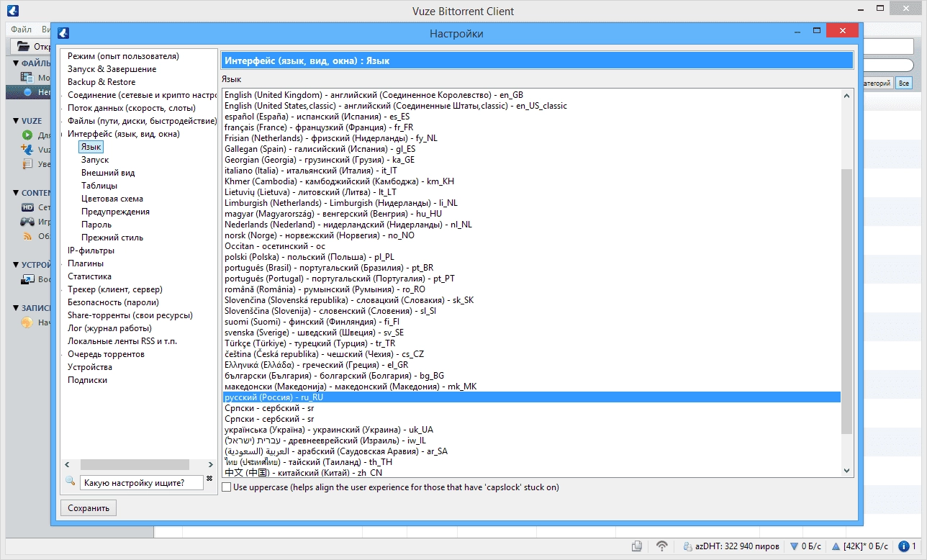
Task: Click the blue info icon in status bar
Action: [x=904, y=546]
